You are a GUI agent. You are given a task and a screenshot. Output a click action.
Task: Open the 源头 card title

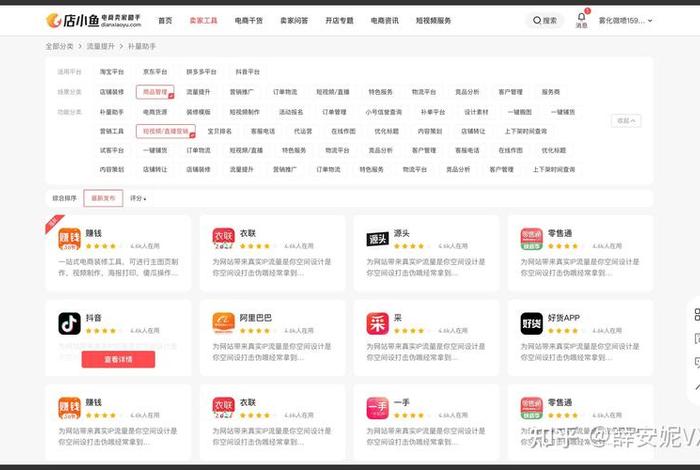coord(402,233)
